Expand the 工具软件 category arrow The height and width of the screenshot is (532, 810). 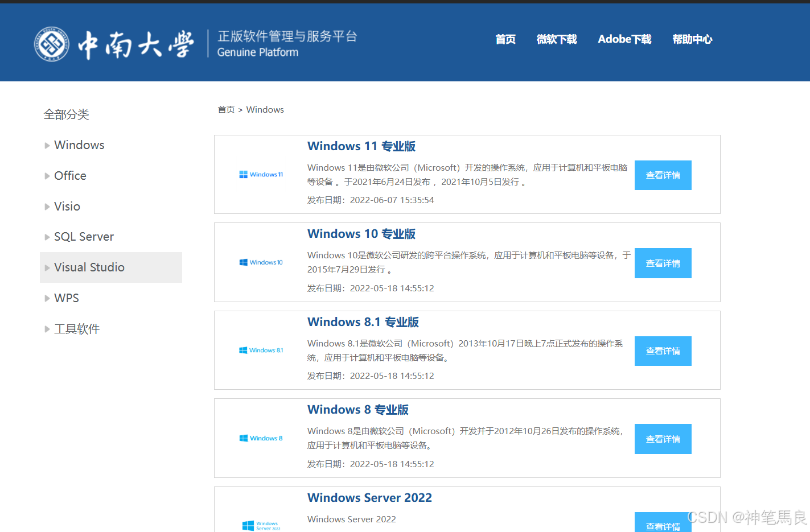tap(47, 329)
